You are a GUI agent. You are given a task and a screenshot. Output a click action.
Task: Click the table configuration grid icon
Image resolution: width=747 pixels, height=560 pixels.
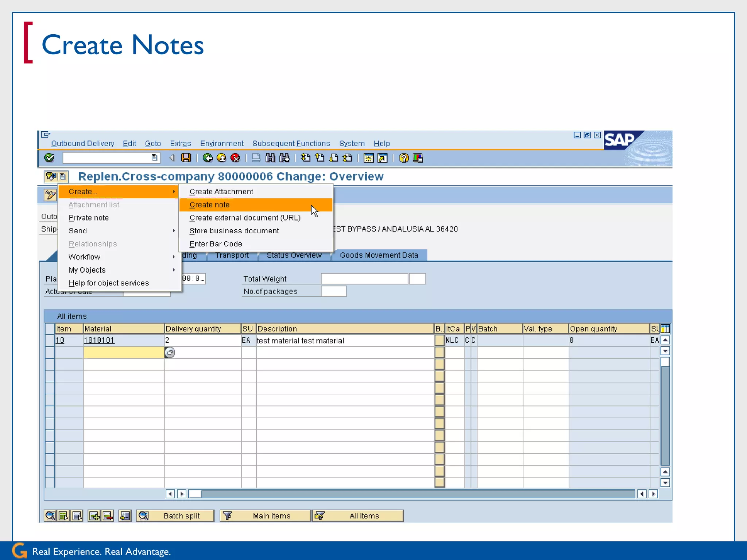665,328
